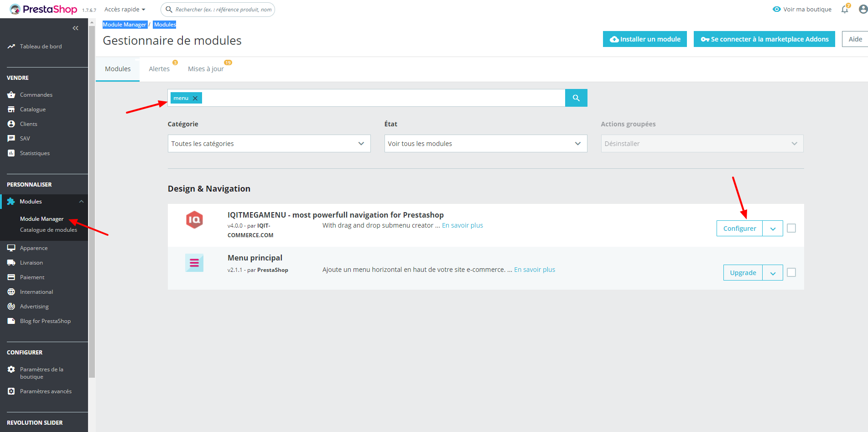The width and height of the screenshot is (868, 432).
Task: Open user account avatar icon
Action: pyautogui.click(x=863, y=9)
